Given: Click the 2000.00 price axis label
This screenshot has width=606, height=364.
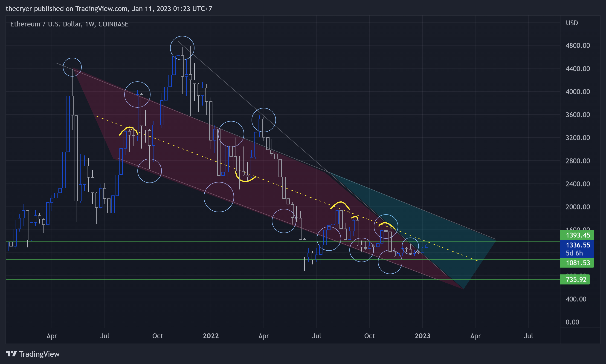Looking at the screenshot, I should [577, 207].
